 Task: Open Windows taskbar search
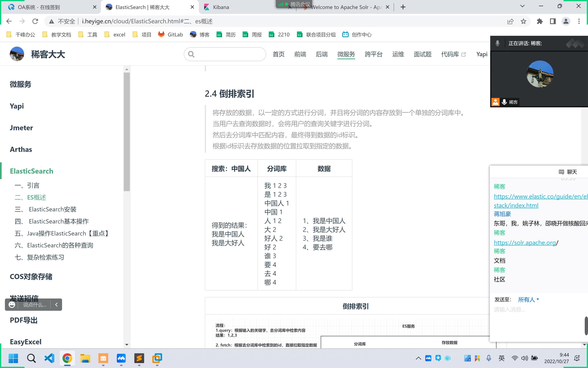tap(31, 358)
